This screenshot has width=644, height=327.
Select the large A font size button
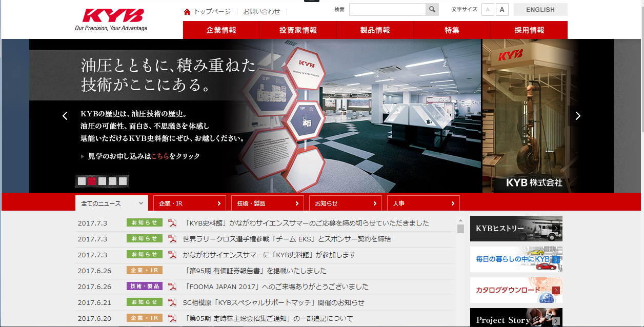coord(502,10)
